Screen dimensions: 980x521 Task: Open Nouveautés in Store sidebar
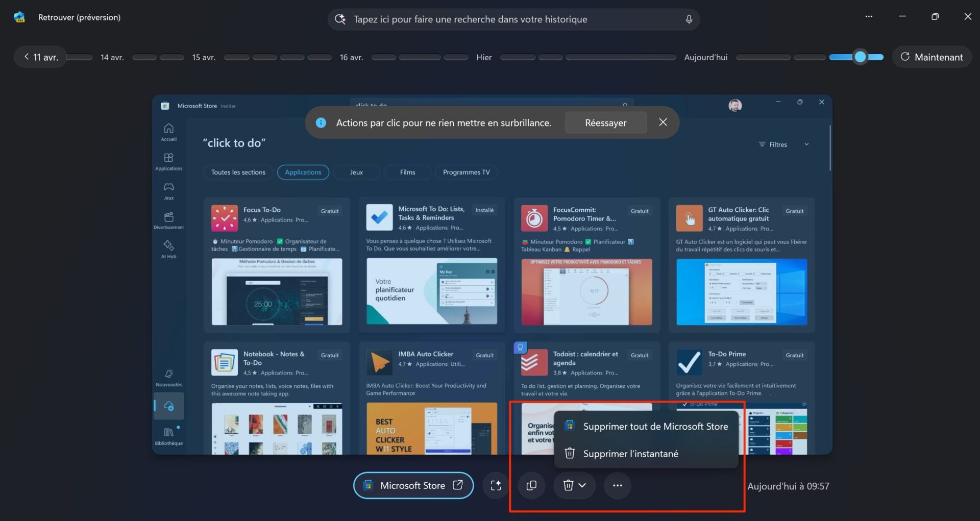(x=168, y=378)
